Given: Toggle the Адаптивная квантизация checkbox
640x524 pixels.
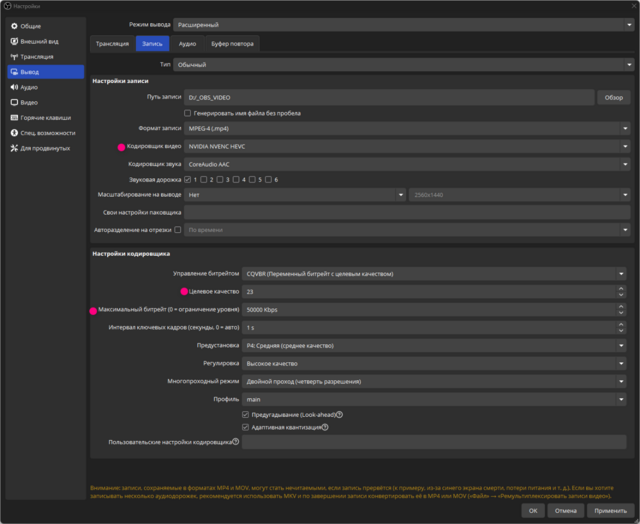Looking at the screenshot, I should (x=246, y=427).
